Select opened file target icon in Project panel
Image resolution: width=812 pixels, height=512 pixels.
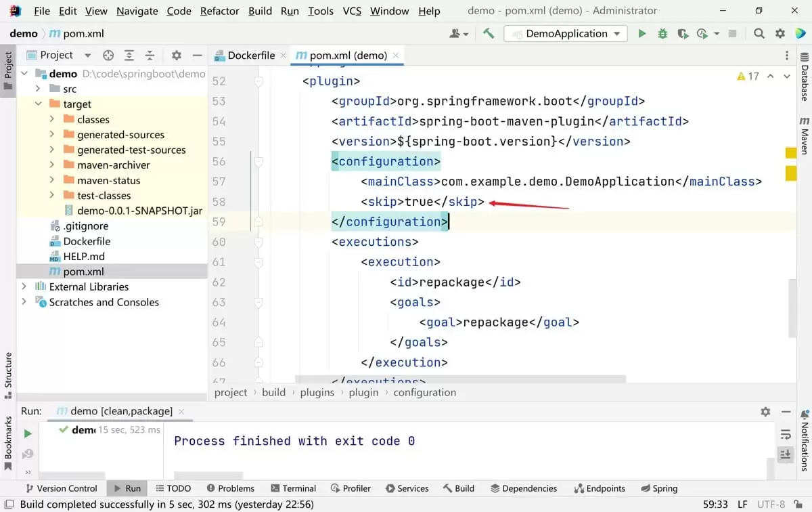click(108, 56)
